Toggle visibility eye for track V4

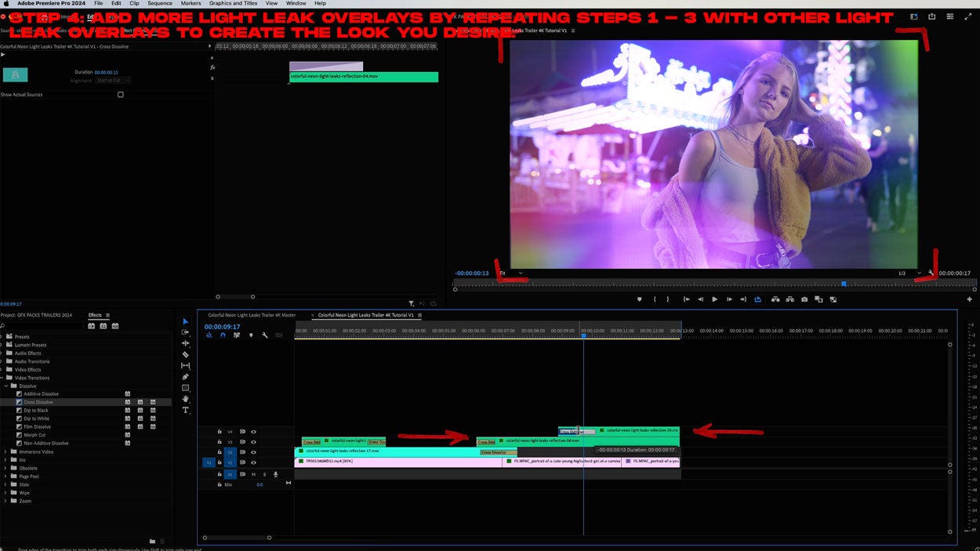[253, 432]
